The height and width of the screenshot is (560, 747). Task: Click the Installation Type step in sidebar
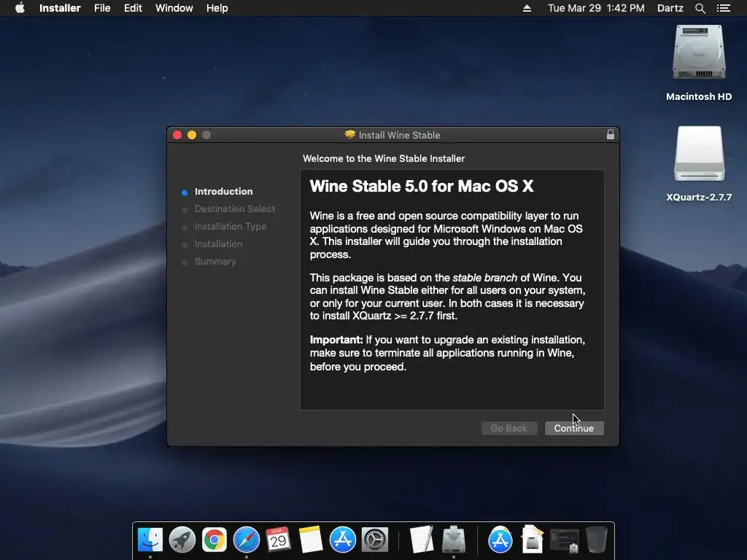click(231, 226)
